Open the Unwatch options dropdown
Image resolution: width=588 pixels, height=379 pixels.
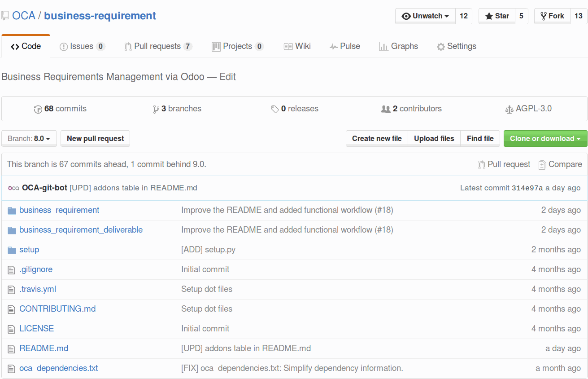[425, 16]
